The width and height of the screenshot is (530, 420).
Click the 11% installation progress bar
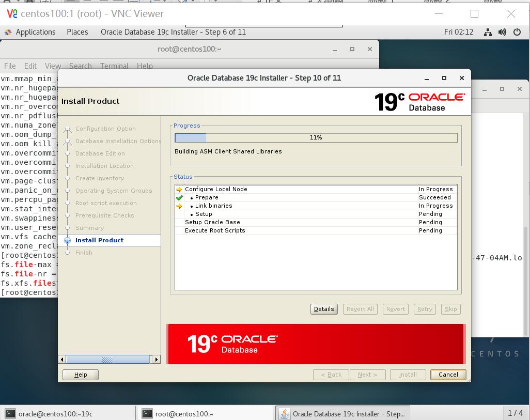[316, 137]
